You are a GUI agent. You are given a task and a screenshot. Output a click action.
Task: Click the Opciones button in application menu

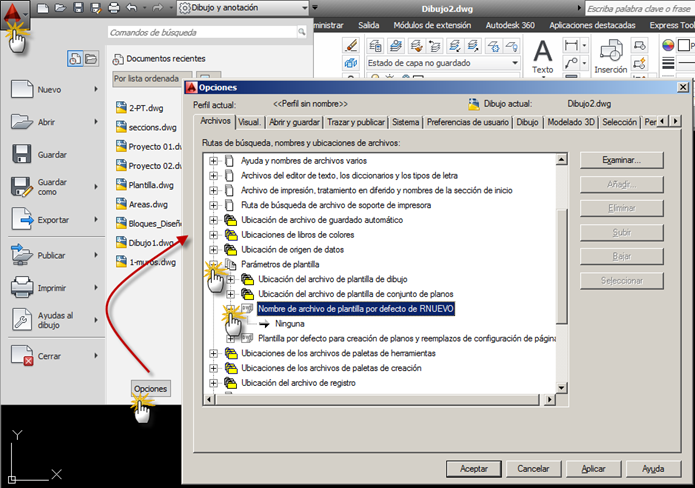pos(151,389)
